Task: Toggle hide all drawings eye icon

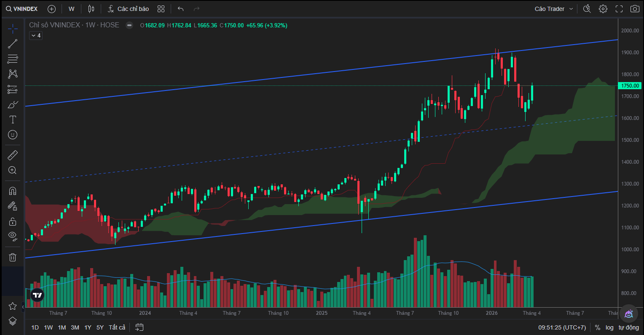Action: point(13,237)
